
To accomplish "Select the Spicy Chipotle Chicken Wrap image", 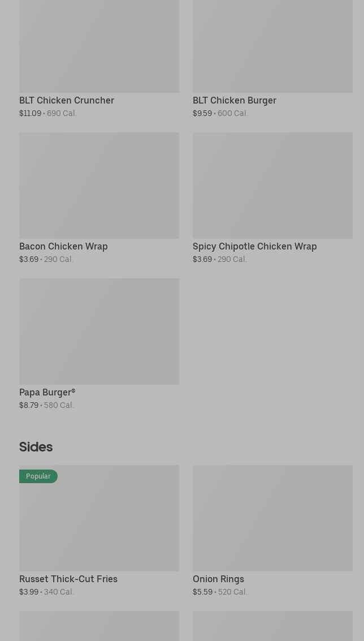I will (x=272, y=185).
